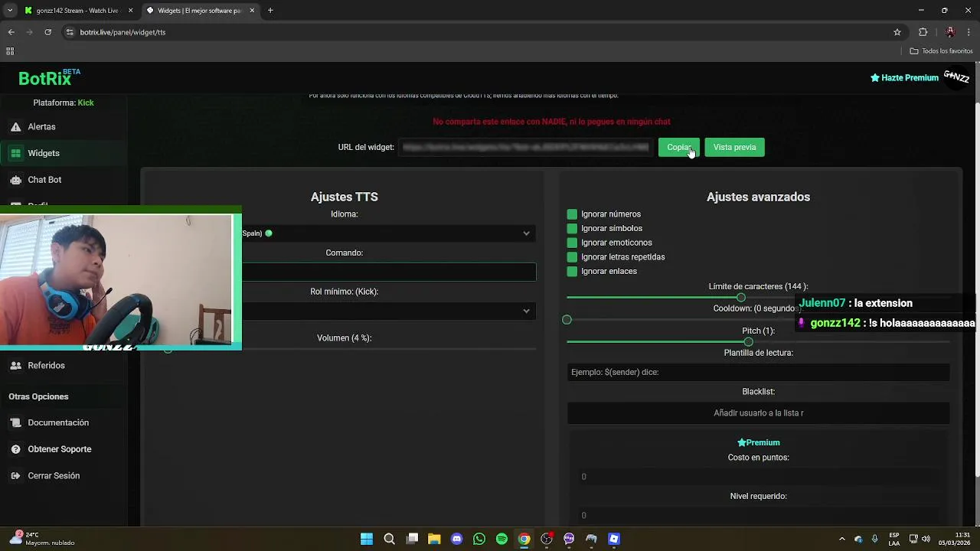Click the Cerrar Sesión logout icon
This screenshot has width=980, height=551.
tap(15, 476)
